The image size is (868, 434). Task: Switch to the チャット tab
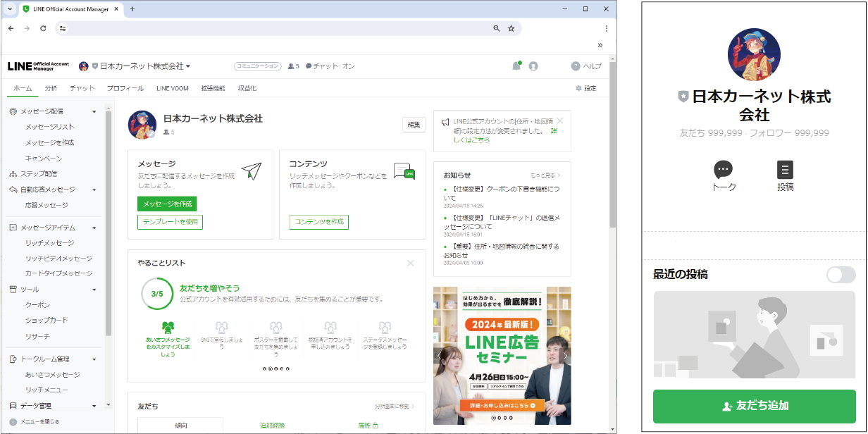82,88
